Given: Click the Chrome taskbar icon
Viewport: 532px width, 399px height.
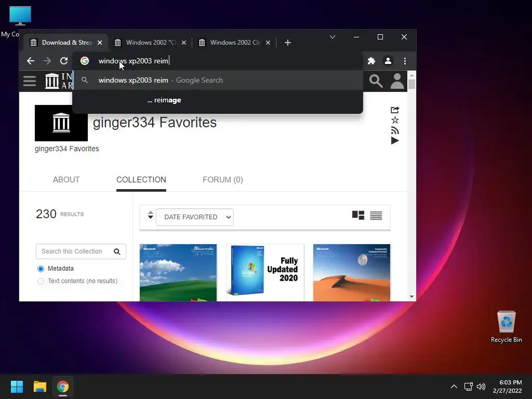Looking at the screenshot, I should (63, 387).
